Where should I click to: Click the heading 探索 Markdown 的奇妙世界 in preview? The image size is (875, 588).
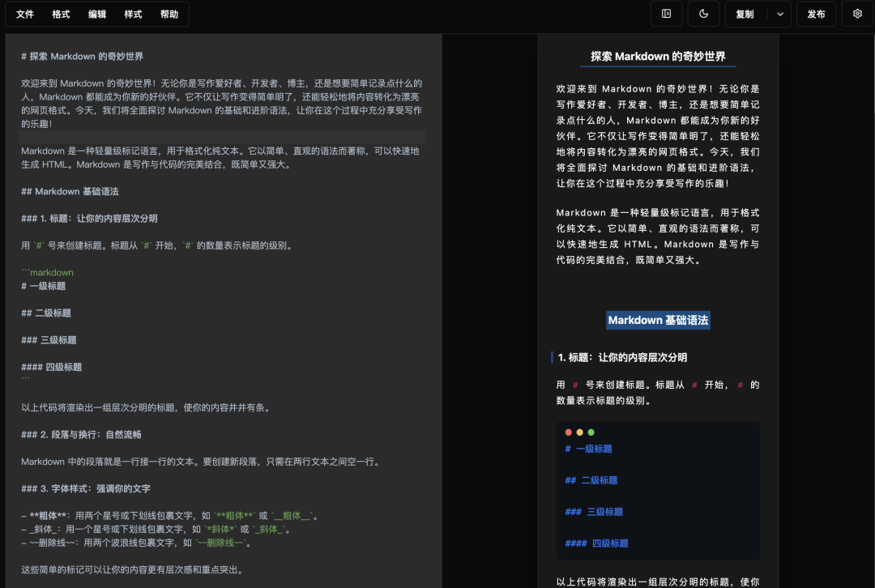click(658, 57)
